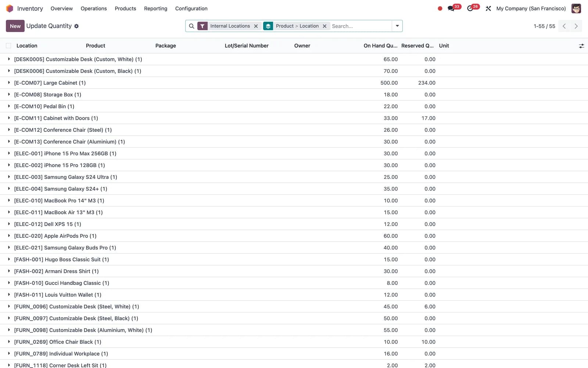Screen dimensions: 588x368
Task: Toggle the select-all checkbox in header
Action: point(8,46)
